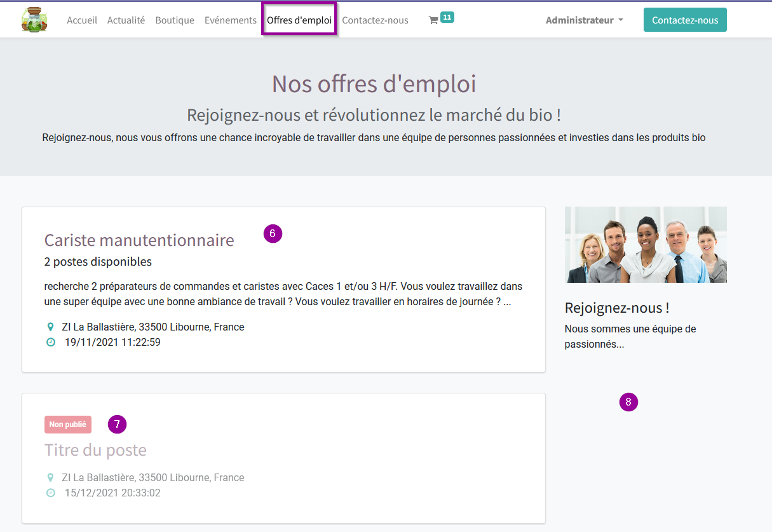Open Contactez-nous link in the navigation menu

pyautogui.click(x=375, y=20)
